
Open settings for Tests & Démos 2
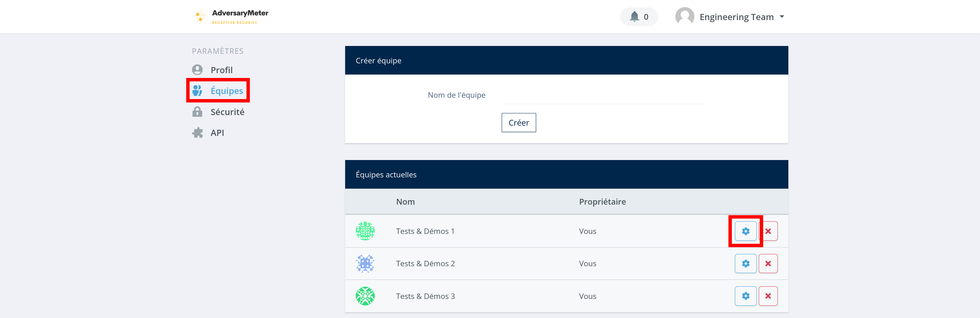pyautogui.click(x=745, y=263)
